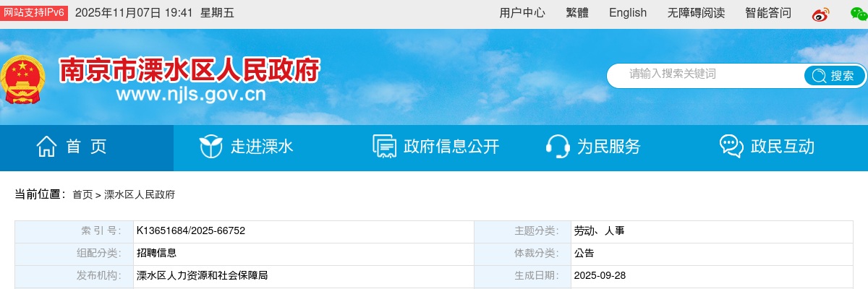
Task: Click the sprout icon beside 走进溧水
Action: (210, 147)
